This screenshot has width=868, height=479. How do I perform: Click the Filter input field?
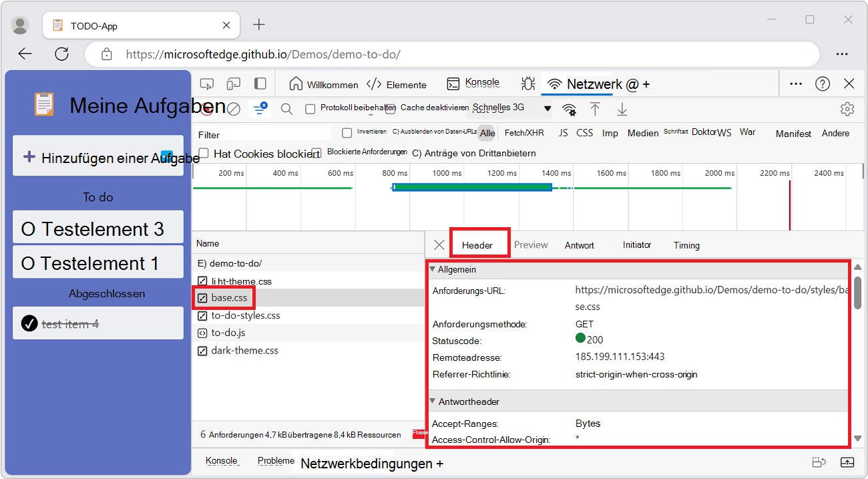tap(263, 134)
